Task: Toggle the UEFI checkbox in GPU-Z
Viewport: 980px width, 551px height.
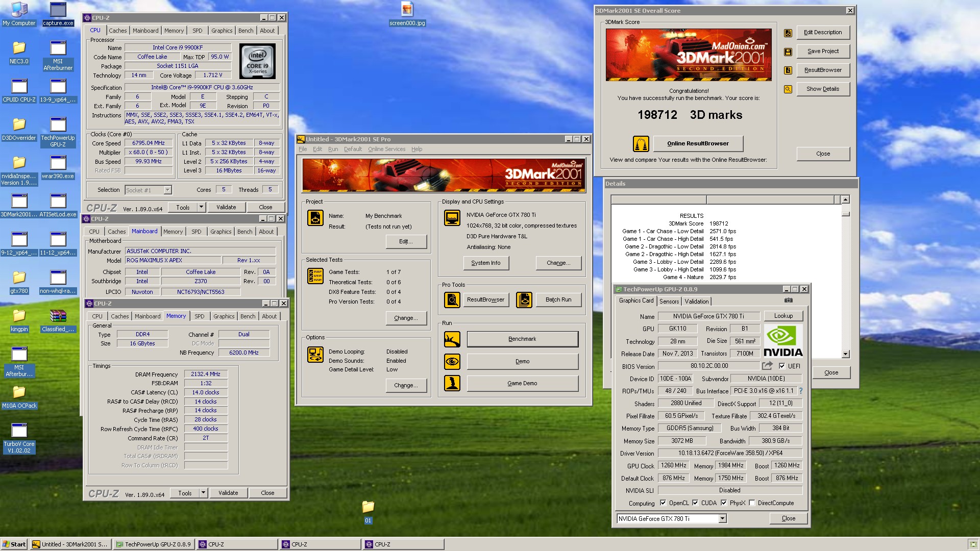Action: pos(782,366)
